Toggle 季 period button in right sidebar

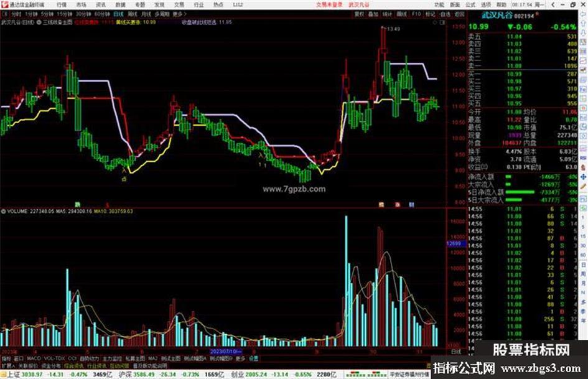[x=584, y=311]
